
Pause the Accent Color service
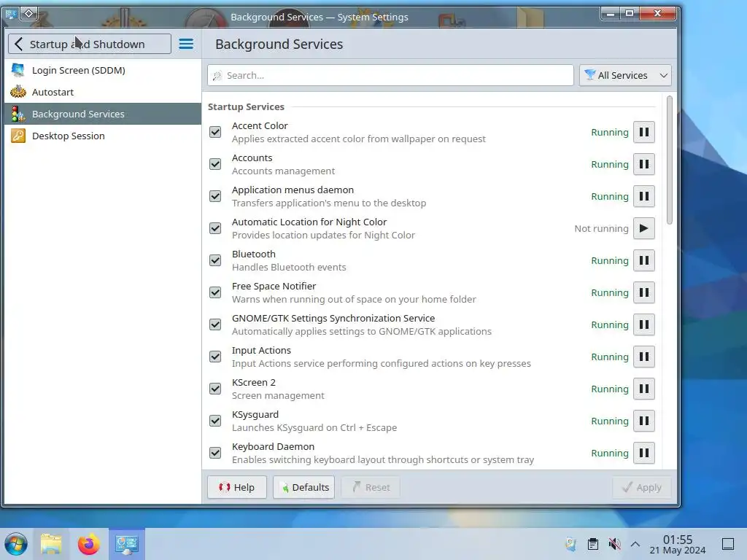pos(643,133)
